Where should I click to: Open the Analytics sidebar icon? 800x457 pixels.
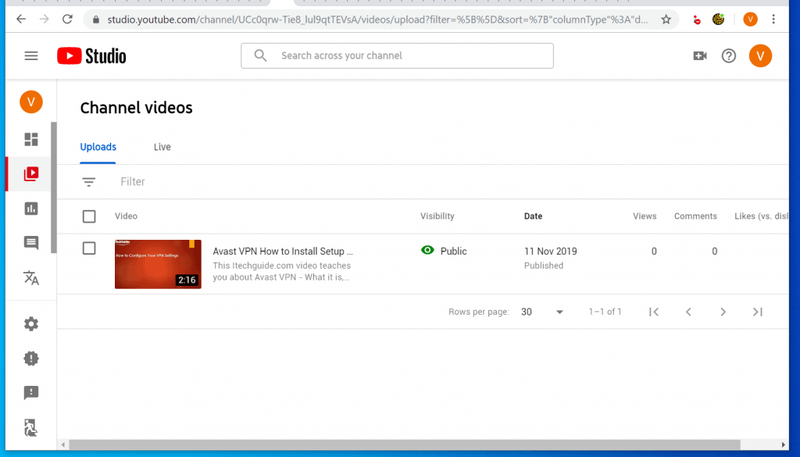pos(31,208)
